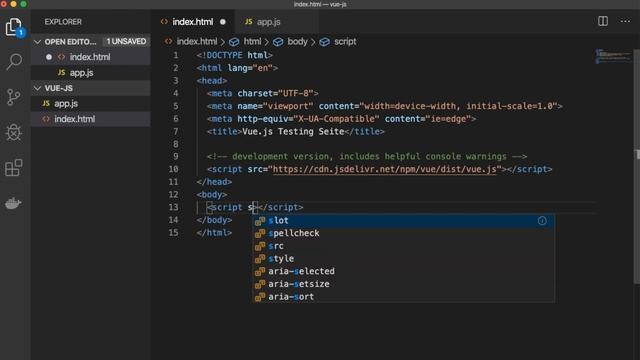The width and height of the screenshot is (640, 360).
Task: Open index.html in VUE-JS folder
Action: (91, 119)
